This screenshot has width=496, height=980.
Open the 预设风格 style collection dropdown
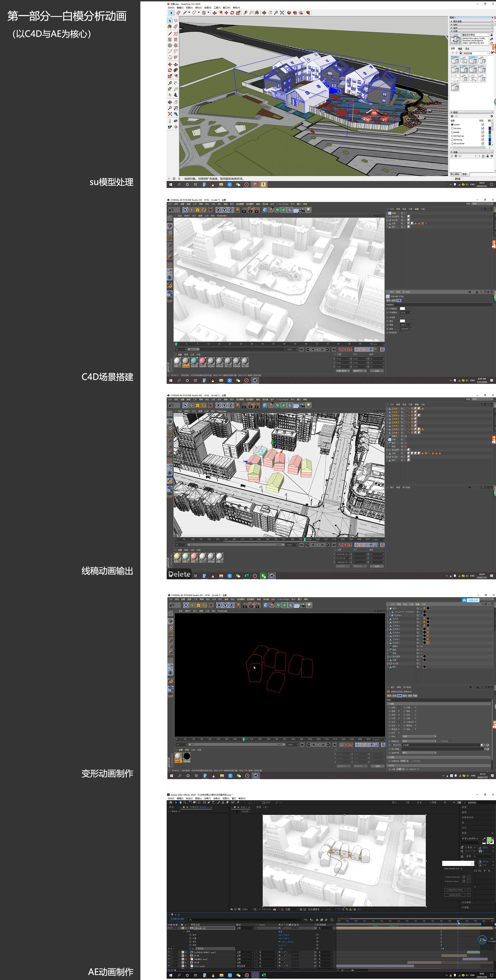point(476,53)
